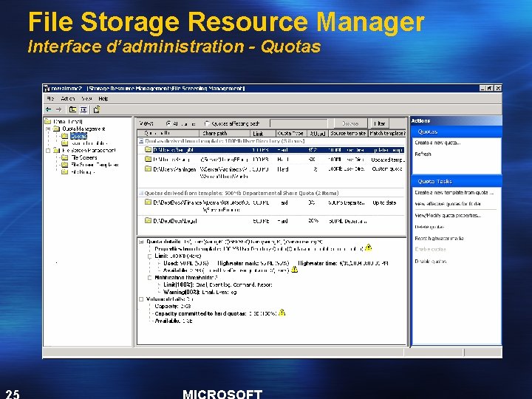The image size is (532, 399).
Task: Click warning icon beside the Available line under Limit
Action: click(x=295, y=270)
